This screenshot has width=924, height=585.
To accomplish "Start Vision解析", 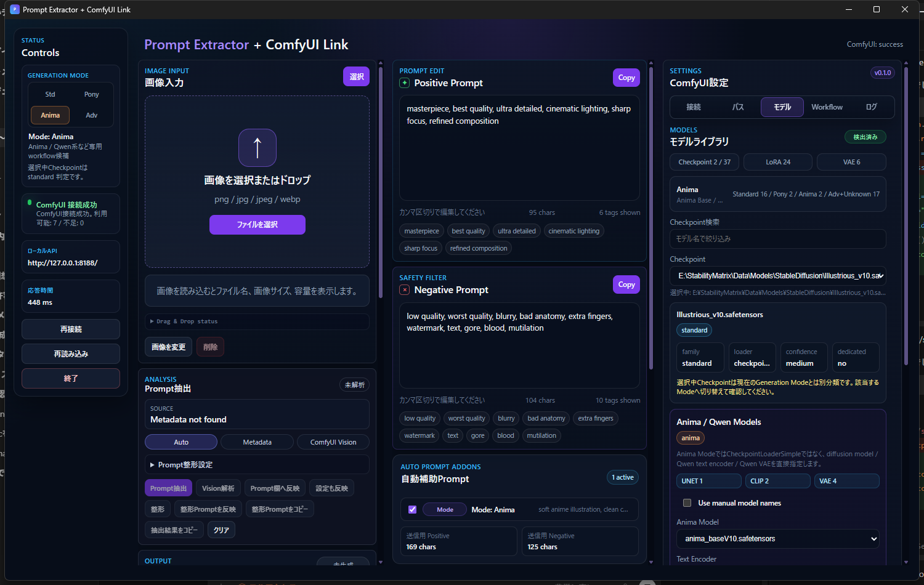I will 218,488.
